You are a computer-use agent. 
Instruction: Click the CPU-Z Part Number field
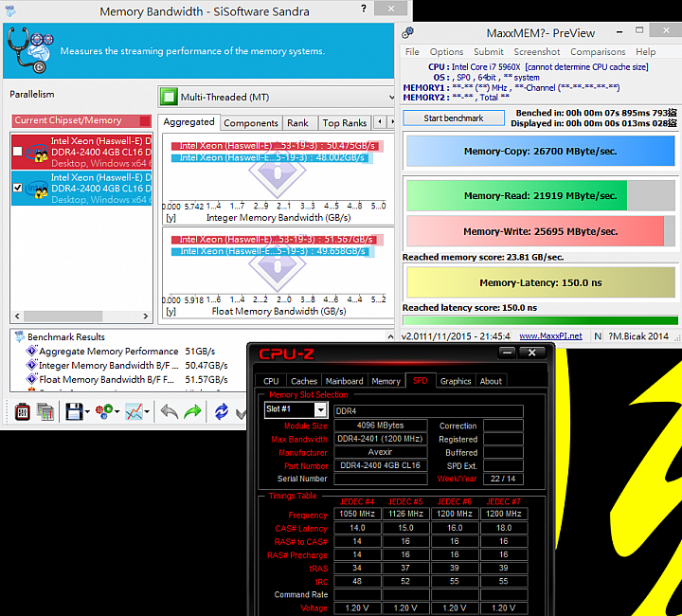point(380,465)
